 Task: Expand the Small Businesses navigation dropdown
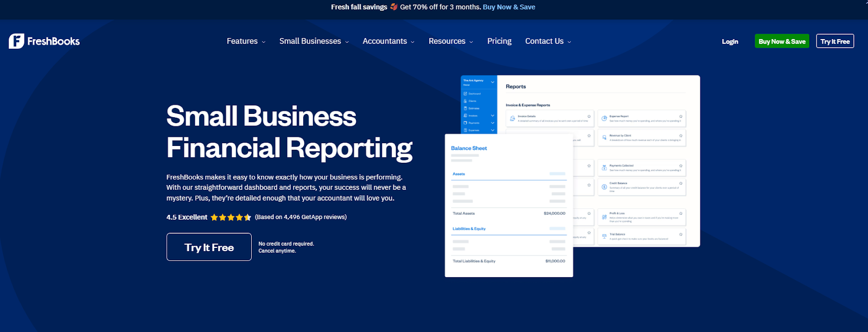click(314, 41)
